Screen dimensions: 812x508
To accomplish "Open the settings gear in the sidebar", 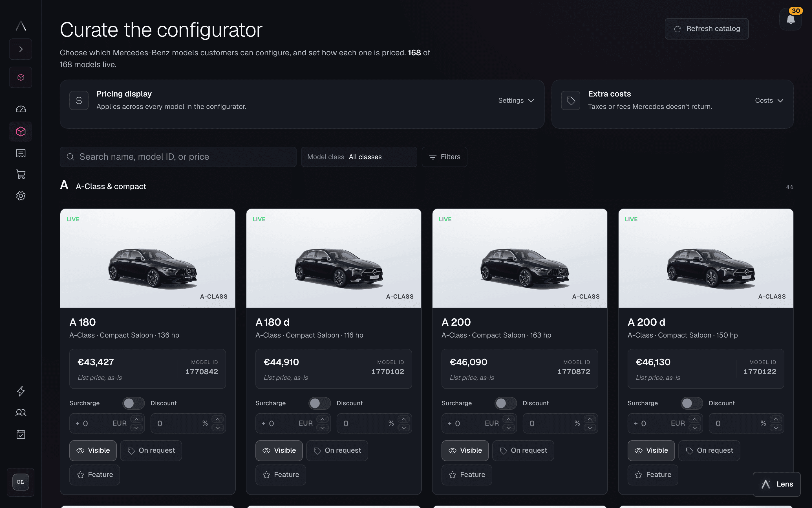I will [x=21, y=196].
